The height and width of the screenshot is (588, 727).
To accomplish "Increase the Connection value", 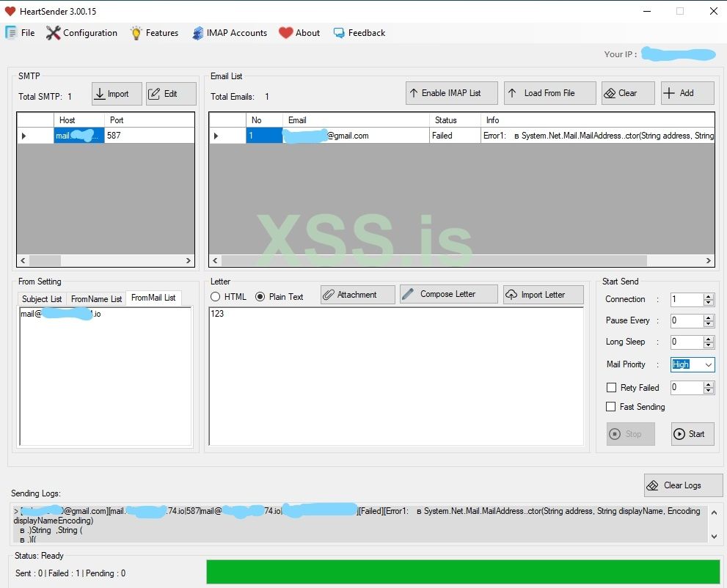I will [709, 296].
